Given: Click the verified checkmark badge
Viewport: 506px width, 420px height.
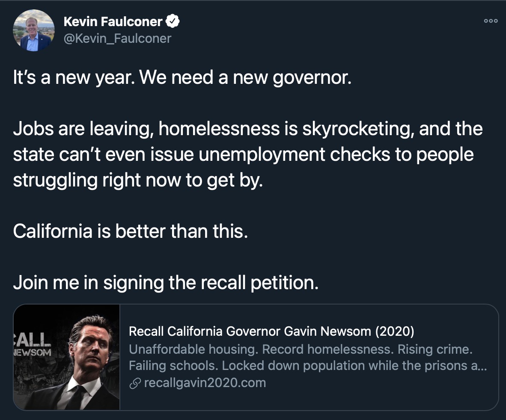Looking at the screenshot, I should point(173,21).
